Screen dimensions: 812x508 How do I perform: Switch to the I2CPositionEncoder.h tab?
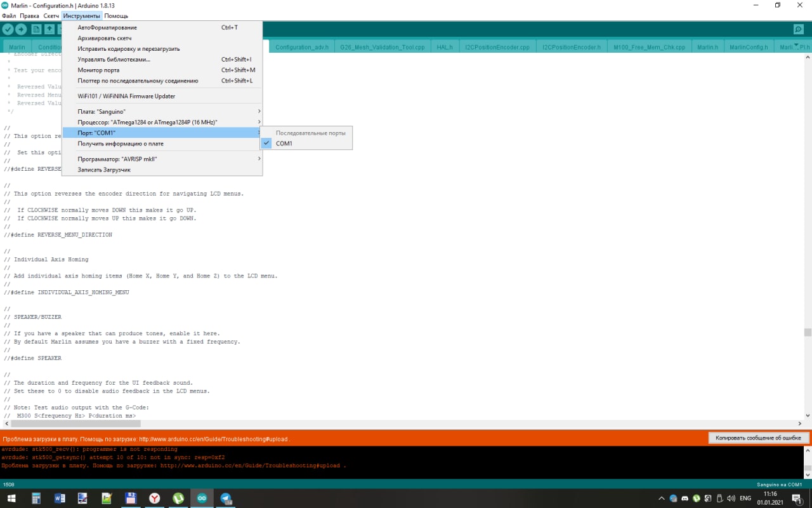click(571, 47)
